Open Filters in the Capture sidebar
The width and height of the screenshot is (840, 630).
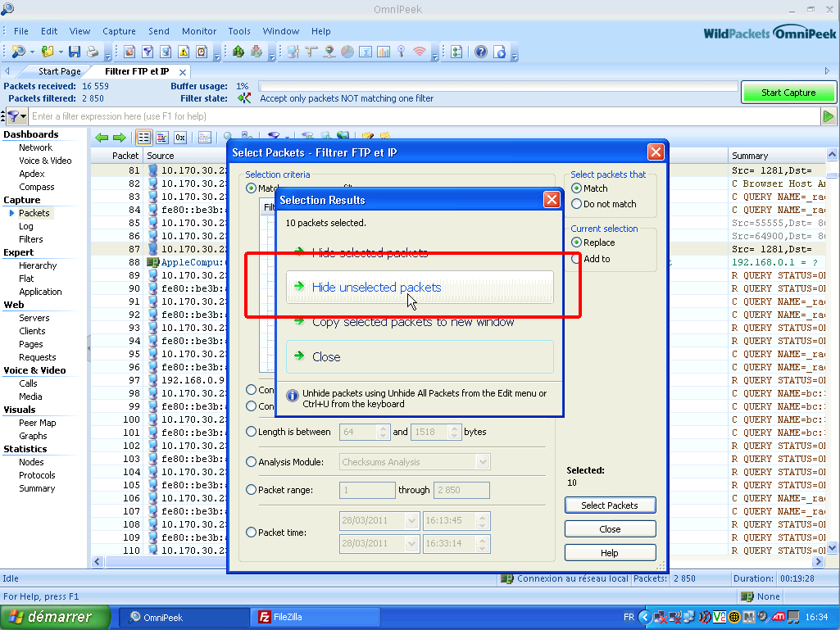tap(30, 239)
